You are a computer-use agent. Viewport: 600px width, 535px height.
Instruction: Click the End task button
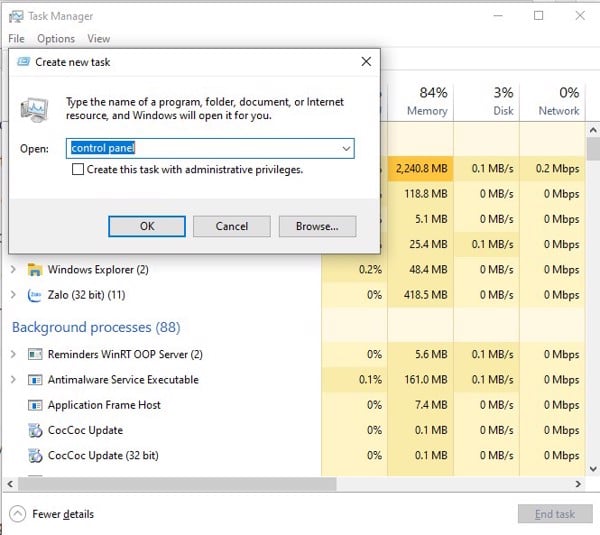555,514
